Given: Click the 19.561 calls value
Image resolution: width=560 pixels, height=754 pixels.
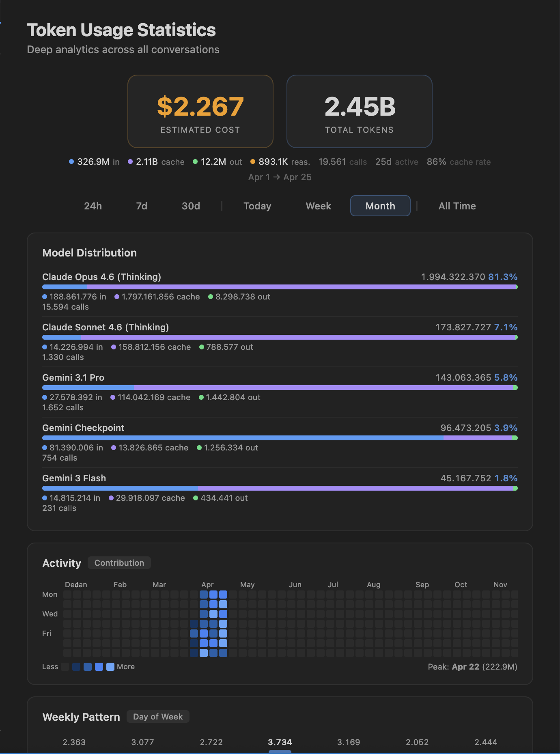Looking at the screenshot, I should coord(342,162).
